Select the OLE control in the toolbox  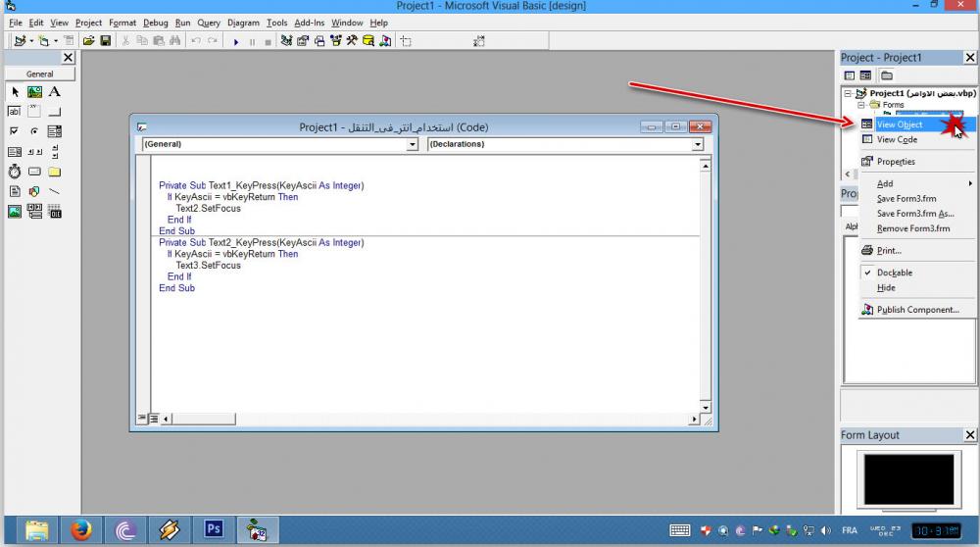54,212
